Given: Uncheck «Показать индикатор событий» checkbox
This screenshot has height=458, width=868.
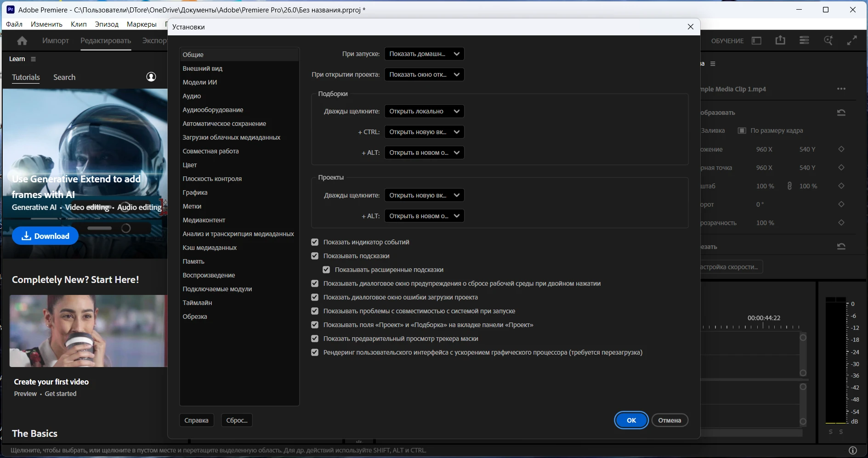Looking at the screenshot, I should [x=315, y=242].
